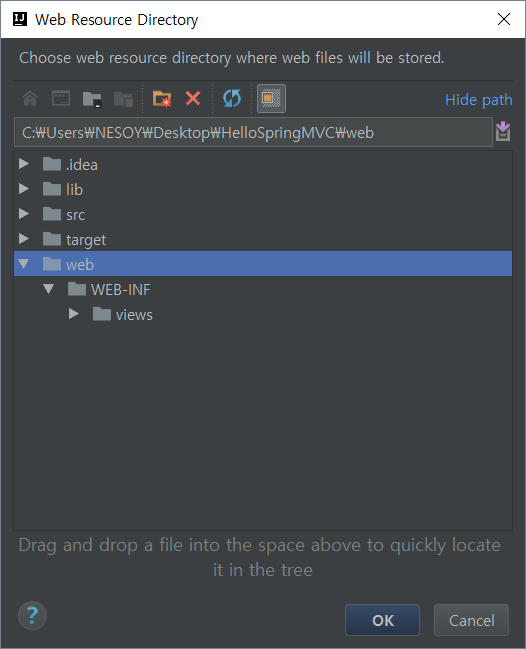Viewport: 526px width, 649px height.
Task: Create a new folder with toolbar icon
Action: (x=162, y=99)
